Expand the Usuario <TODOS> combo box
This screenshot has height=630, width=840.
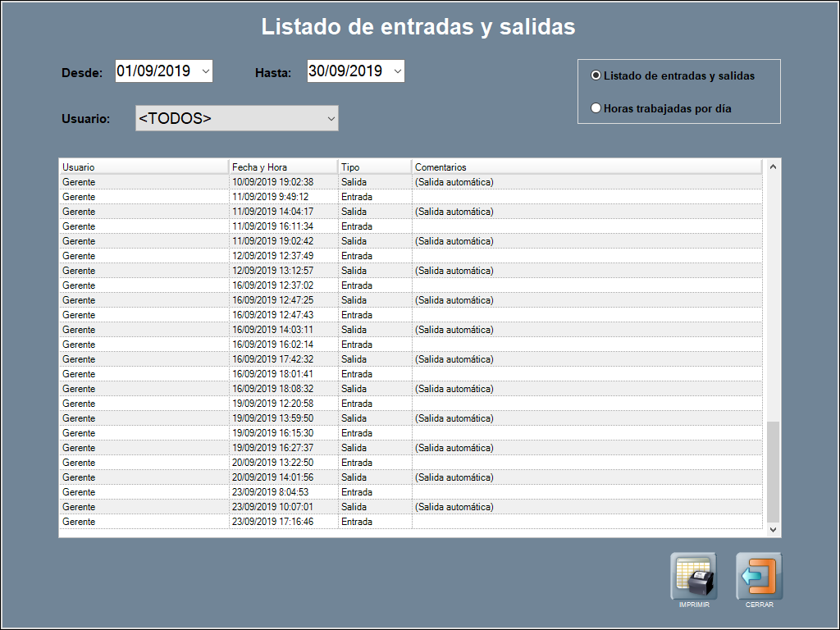click(331, 119)
